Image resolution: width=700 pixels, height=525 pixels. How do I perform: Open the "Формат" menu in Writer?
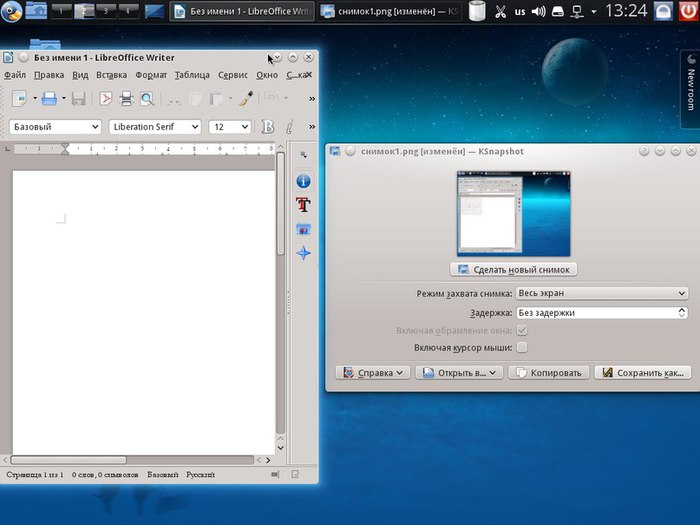coord(151,75)
